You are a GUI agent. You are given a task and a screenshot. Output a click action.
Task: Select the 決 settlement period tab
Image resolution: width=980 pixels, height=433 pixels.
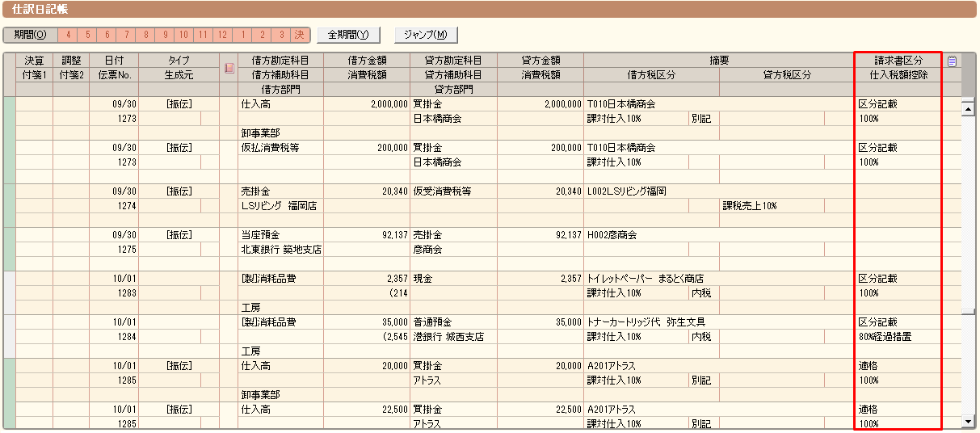[x=300, y=35]
